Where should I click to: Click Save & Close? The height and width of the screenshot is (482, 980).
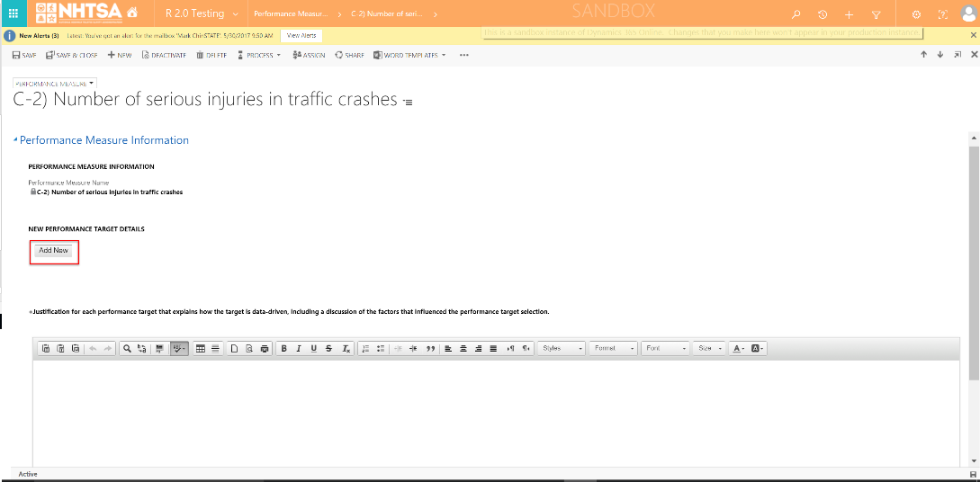click(x=72, y=55)
